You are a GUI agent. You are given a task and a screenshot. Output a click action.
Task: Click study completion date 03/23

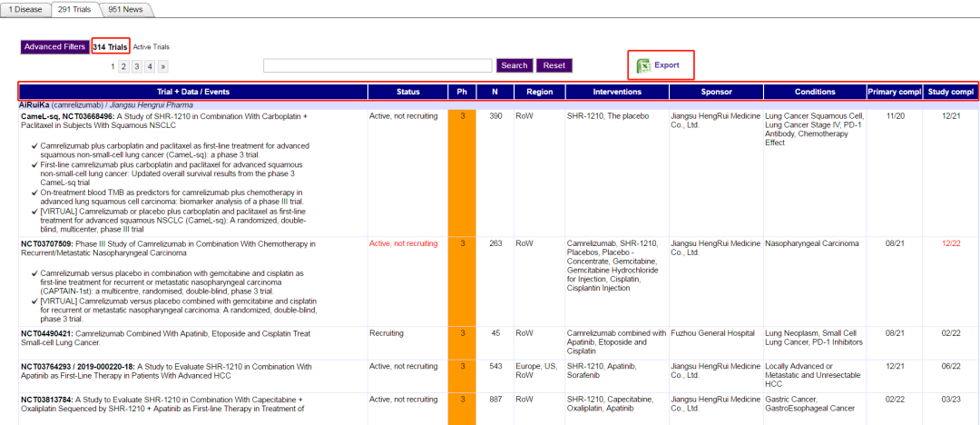tap(951, 400)
